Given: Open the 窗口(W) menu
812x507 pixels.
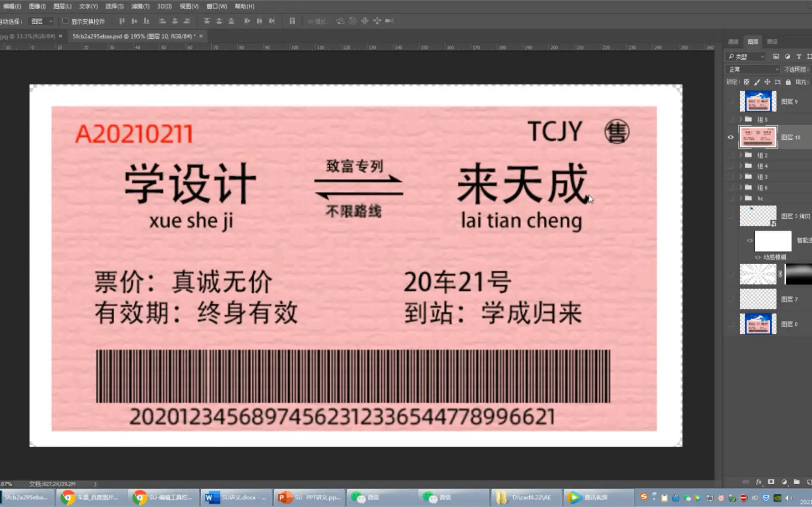Looking at the screenshot, I should click(216, 6).
